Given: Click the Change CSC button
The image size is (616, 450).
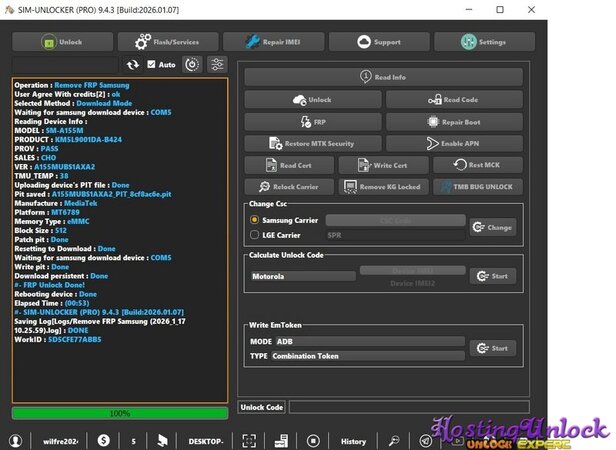Looking at the screenshot, I should coord(493,227).
